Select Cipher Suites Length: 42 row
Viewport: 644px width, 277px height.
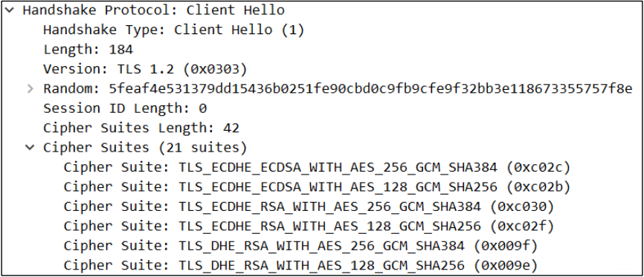pos(141,128)
